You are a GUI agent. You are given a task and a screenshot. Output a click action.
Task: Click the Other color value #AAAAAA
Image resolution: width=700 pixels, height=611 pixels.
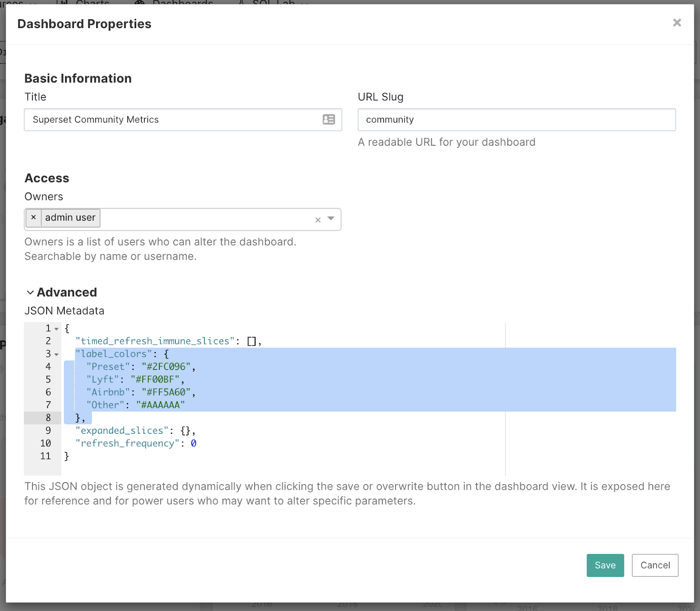click(x=161, y=405)
